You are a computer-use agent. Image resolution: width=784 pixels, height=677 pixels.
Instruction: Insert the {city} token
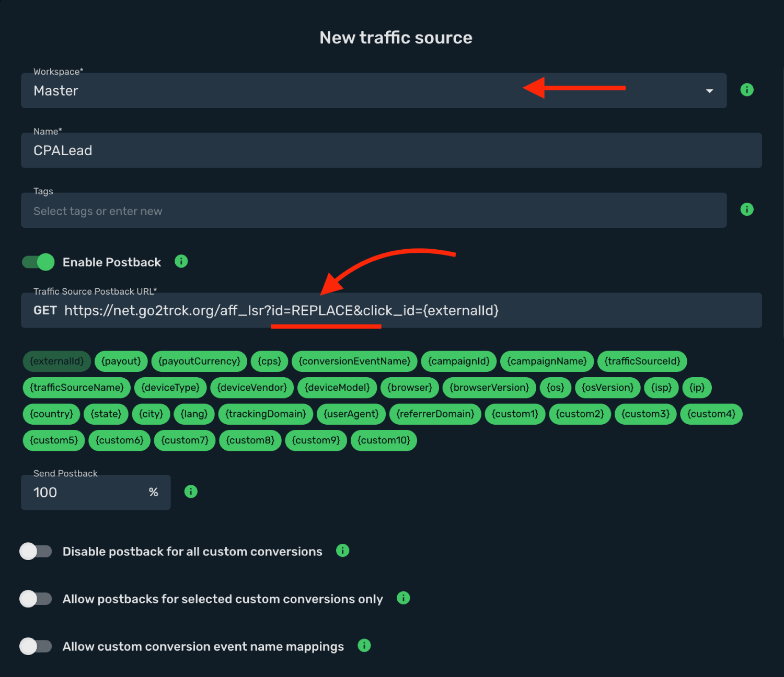tap(151, 414)
